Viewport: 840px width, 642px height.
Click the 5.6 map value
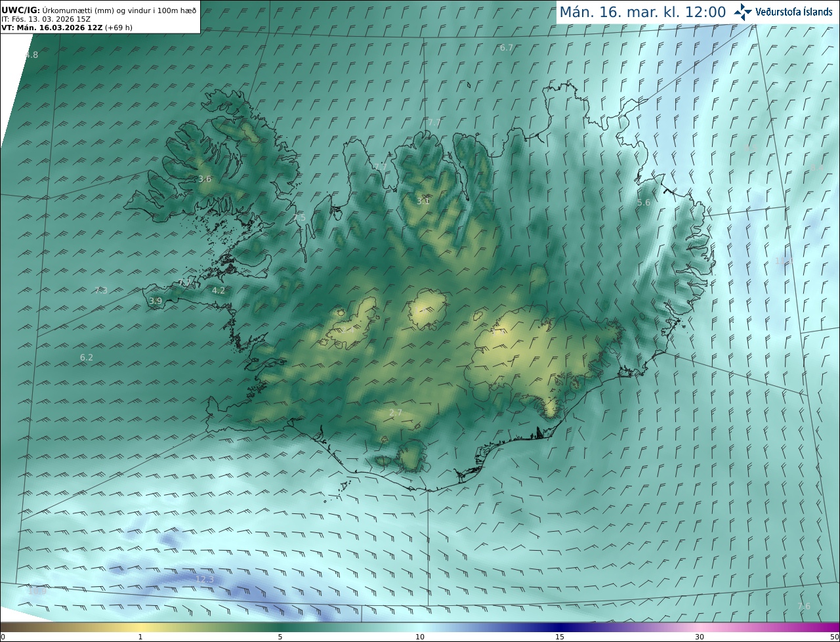(644, 203)
